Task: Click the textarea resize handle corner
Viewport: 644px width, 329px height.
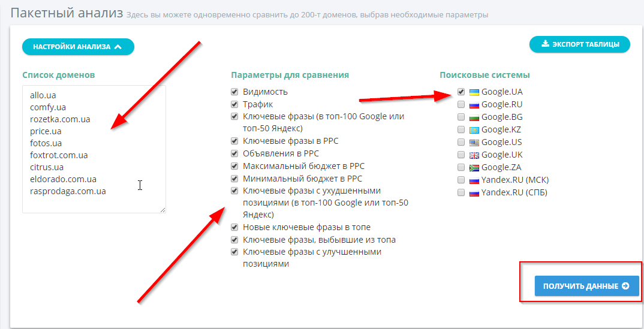Action: pyautogui.click(x=163, y=210)
